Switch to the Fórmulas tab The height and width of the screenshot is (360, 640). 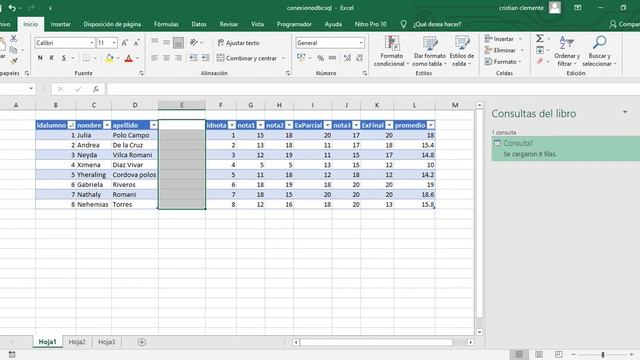point(166,24)
